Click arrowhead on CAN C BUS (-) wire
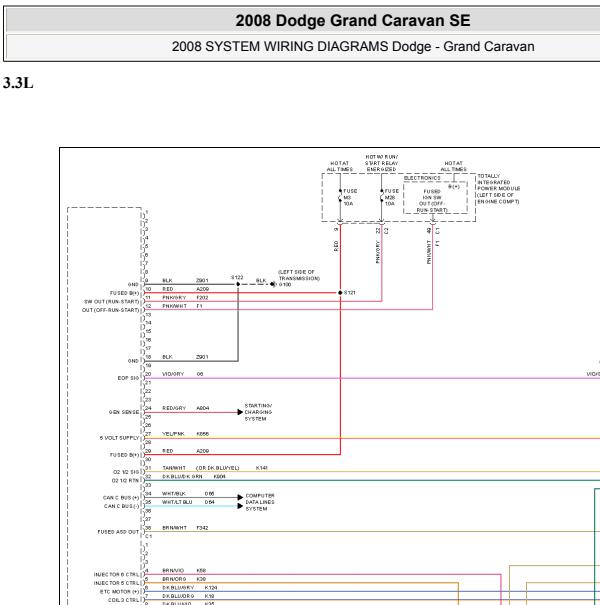Image resolution: width=600 pixels, height=605 pixels. [x=240, y=506]
